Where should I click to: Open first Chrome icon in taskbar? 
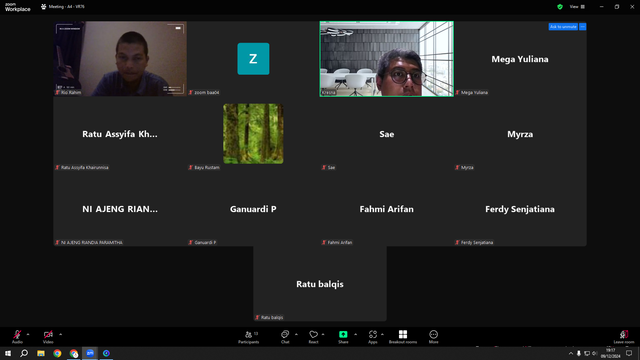click(x=57, y=353)
